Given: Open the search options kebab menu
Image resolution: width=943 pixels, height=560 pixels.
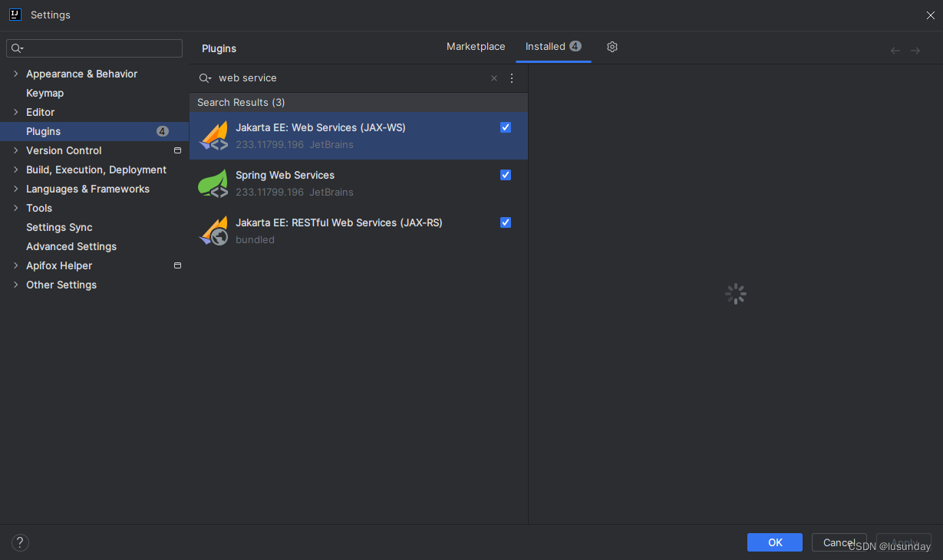Looking at the screenshot, I should tap(511, 77).
